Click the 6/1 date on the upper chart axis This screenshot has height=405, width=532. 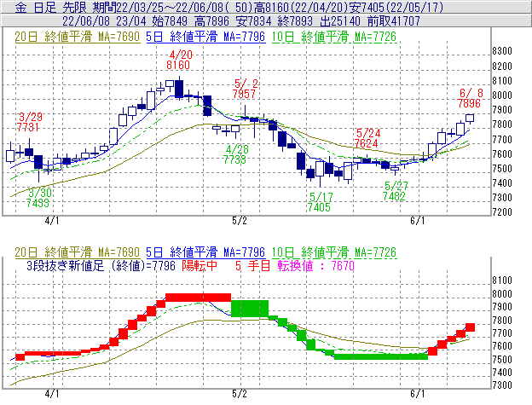tap(417, 221)
